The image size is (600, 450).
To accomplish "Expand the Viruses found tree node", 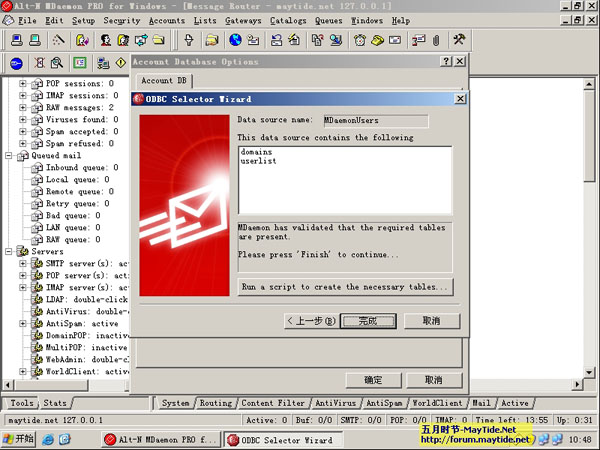I will 23,119.
